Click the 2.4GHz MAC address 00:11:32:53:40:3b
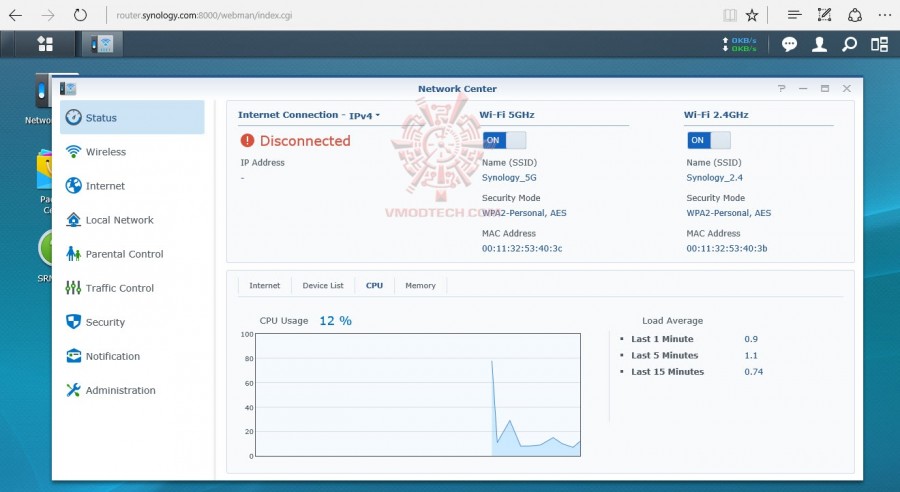 (727, 249)
